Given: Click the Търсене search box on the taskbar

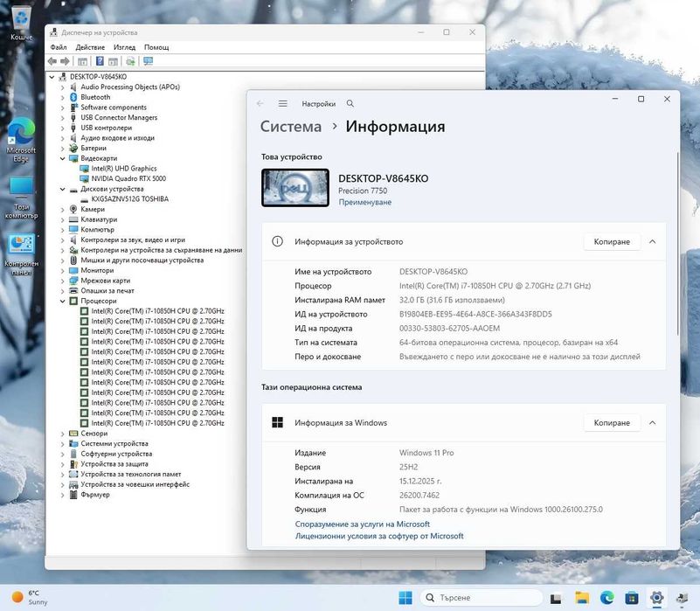Looking at the screenshot, I should (x=482, y=598).
